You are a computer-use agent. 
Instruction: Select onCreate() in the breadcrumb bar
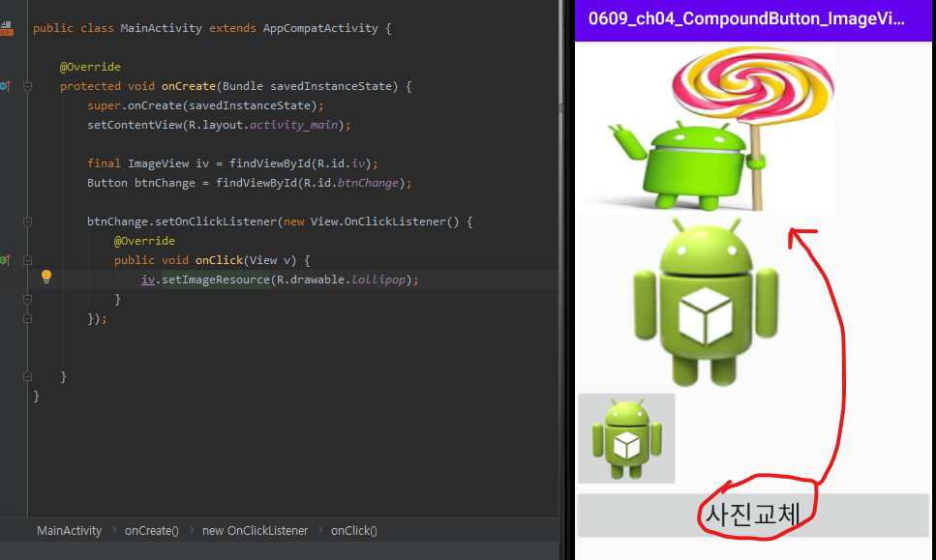point(152,530)
